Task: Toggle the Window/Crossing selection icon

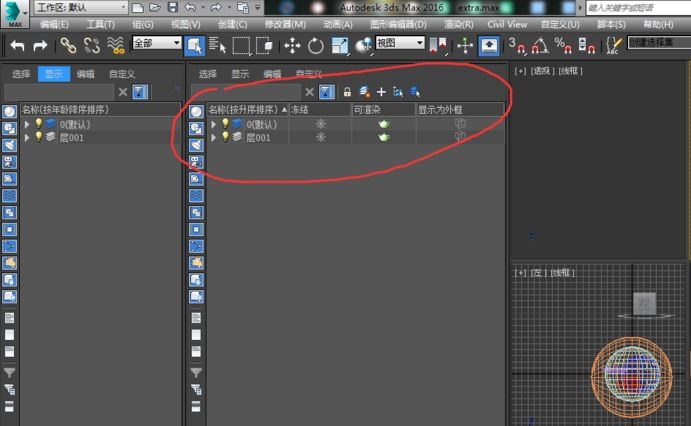Action: coord(264,46)
